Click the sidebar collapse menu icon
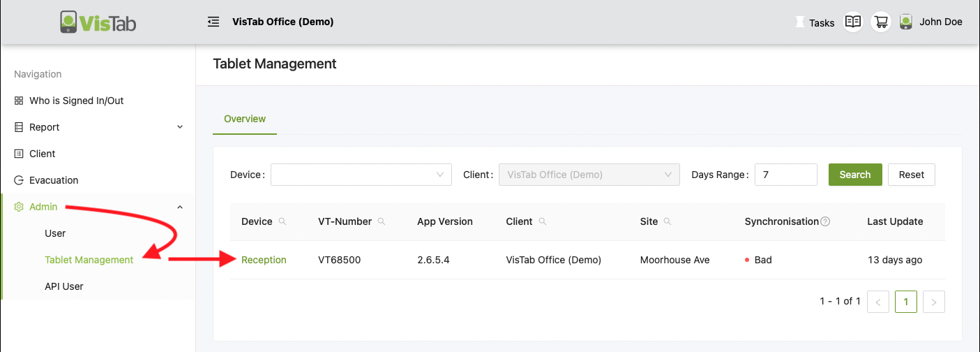Viewport: 980px width, 352px height. tap(213, 22)
